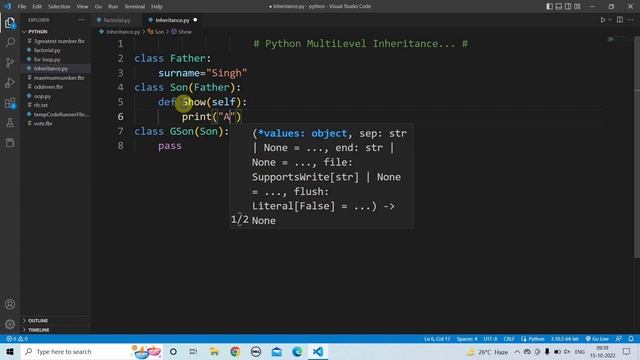Screen dimensions: 640x360
Task: Open the Help menu
Action: pyautogui.click(x=157, y=7)
